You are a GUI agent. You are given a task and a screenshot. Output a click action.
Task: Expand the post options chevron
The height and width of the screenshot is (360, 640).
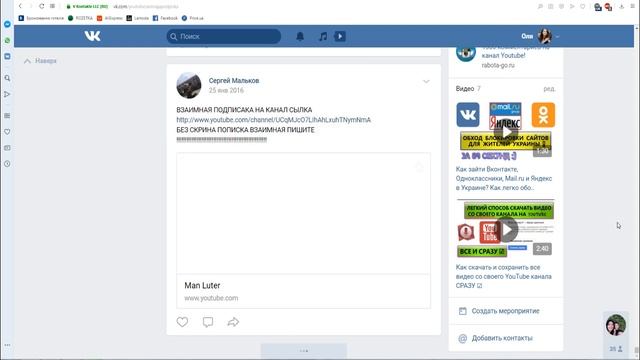point(426,82)
